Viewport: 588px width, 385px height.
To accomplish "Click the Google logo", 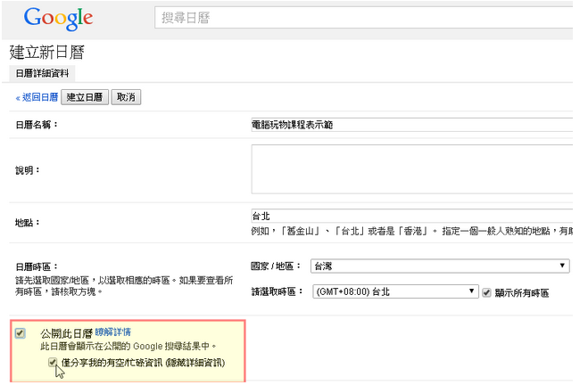I will click(x=58, y=18).
